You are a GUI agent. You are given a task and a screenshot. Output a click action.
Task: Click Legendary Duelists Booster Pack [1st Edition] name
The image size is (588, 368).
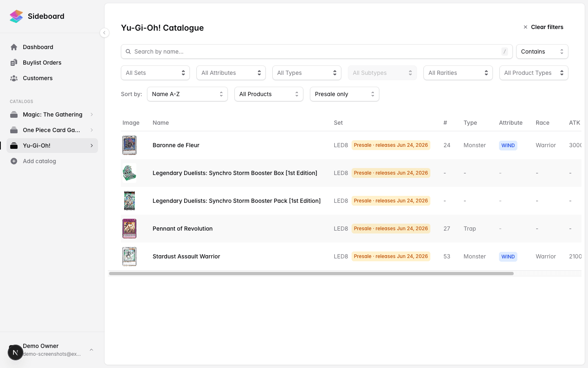[x=236, y=201]
